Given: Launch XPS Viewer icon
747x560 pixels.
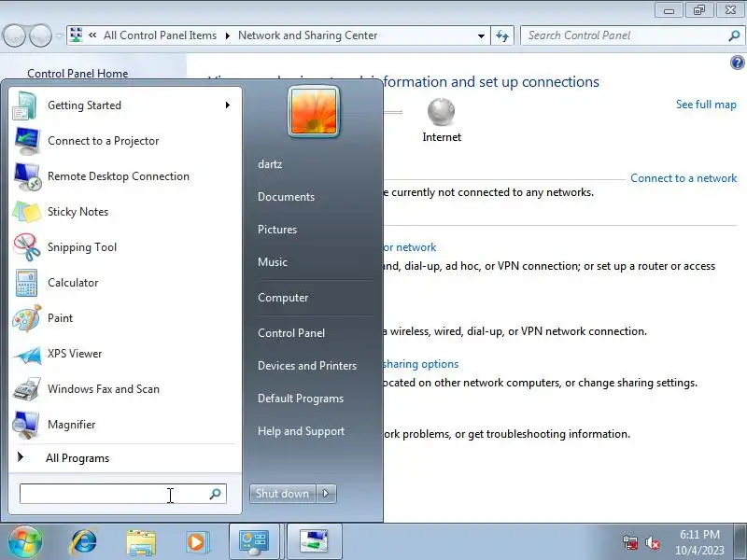Looking at the screenshot, I should 28,355.
